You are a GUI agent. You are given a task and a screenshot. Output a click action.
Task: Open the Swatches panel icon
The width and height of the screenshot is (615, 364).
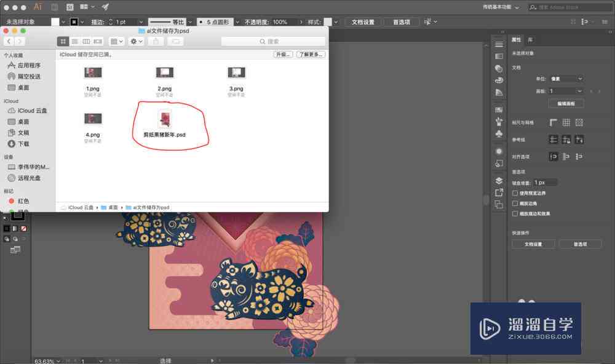[499, 109]
